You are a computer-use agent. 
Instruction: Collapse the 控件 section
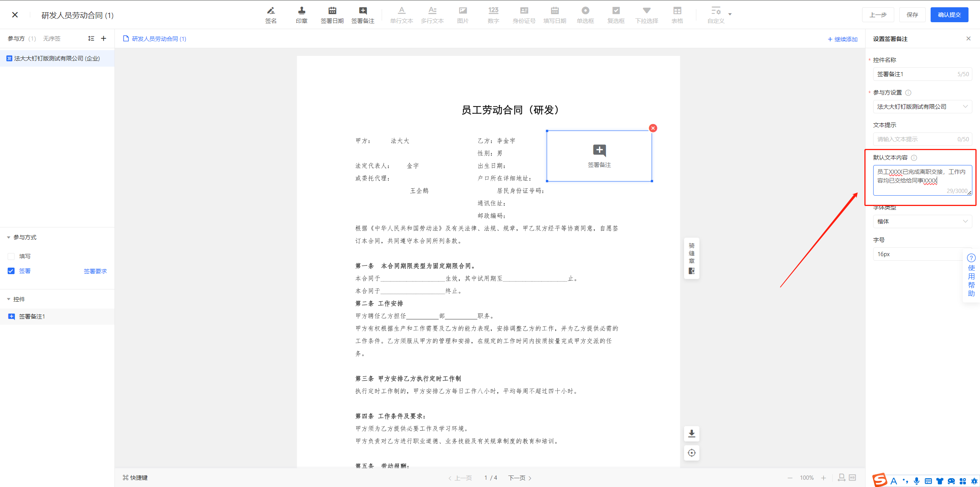tap(8, 299)
